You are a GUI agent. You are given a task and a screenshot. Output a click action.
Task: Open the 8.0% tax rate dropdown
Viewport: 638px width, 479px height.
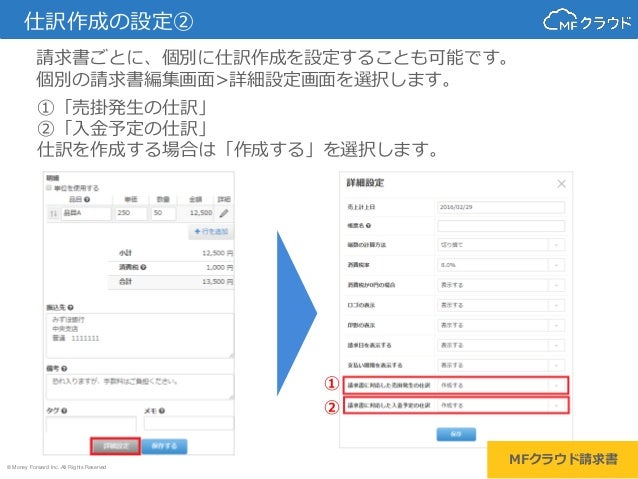(x=501, y=265)
